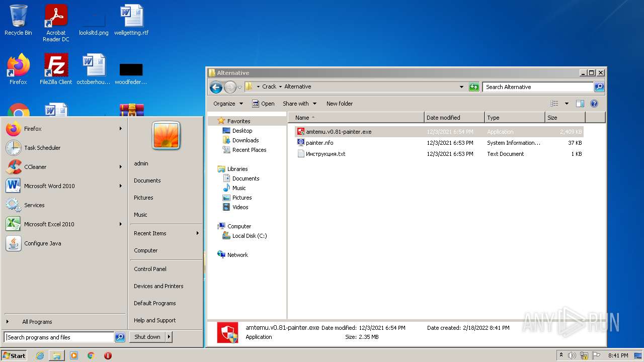Click the user account picture in Start menu

coord(166,136)
